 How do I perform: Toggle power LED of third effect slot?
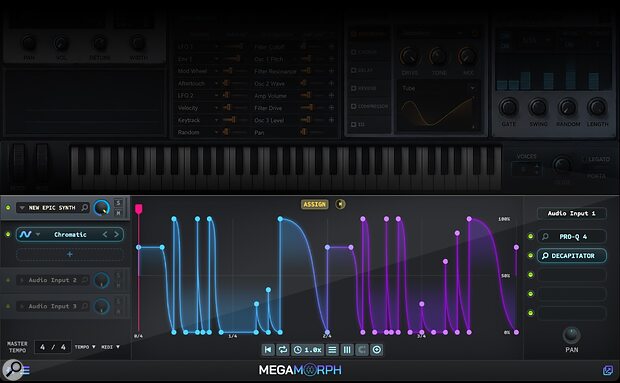pyautogui.click(x=531, y=275)
